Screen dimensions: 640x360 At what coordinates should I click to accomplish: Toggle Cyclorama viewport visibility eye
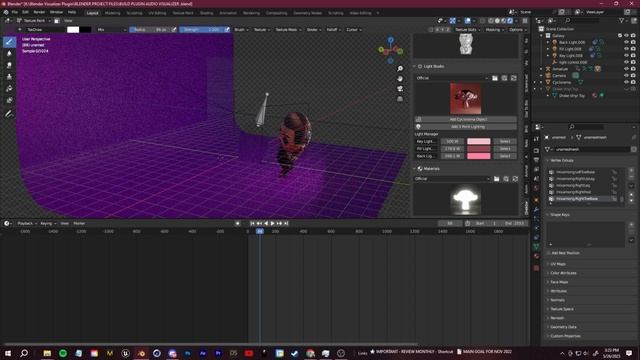(x=627, y=82)
